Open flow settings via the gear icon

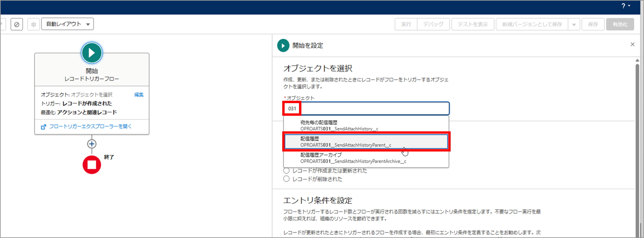click(33, 24)
